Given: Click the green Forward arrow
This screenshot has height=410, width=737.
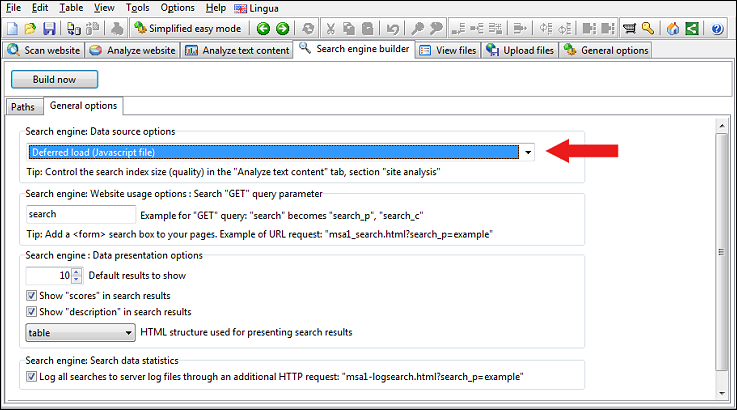Looking at the screenshot, I should point(282,29).
